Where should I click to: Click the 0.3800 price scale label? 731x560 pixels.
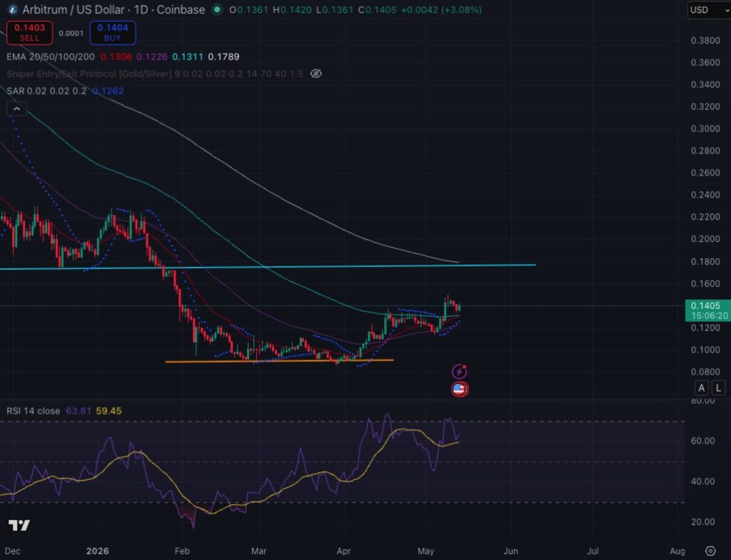point(705,41)
